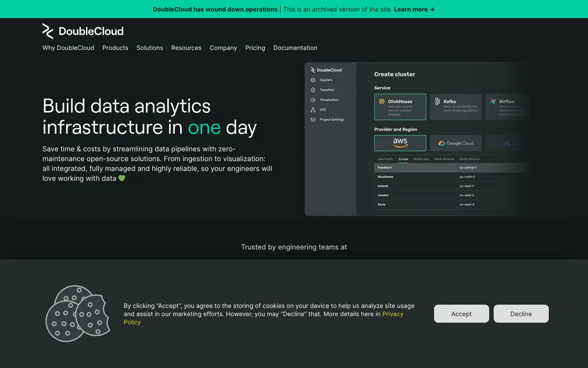Go to the Pricing page
The width and height of the screenshot is (588, 368).
click(255, 48)
